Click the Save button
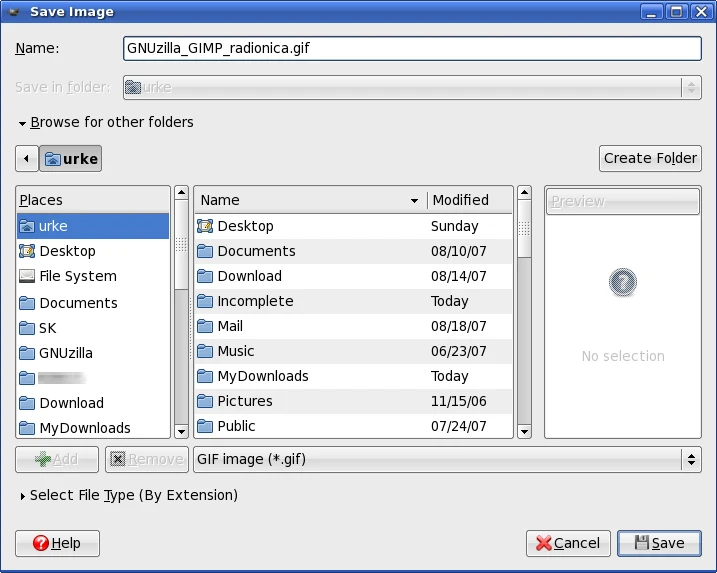The image size is (717, 573). pos(659,543)
